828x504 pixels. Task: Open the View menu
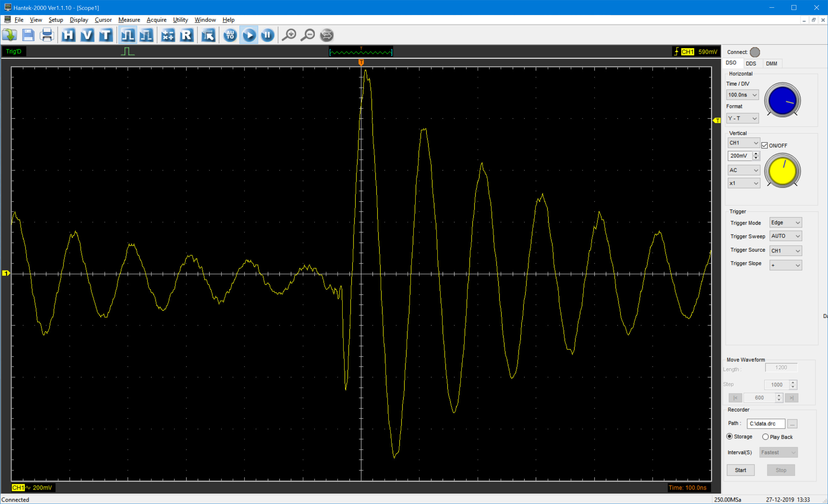coord(36,20)
